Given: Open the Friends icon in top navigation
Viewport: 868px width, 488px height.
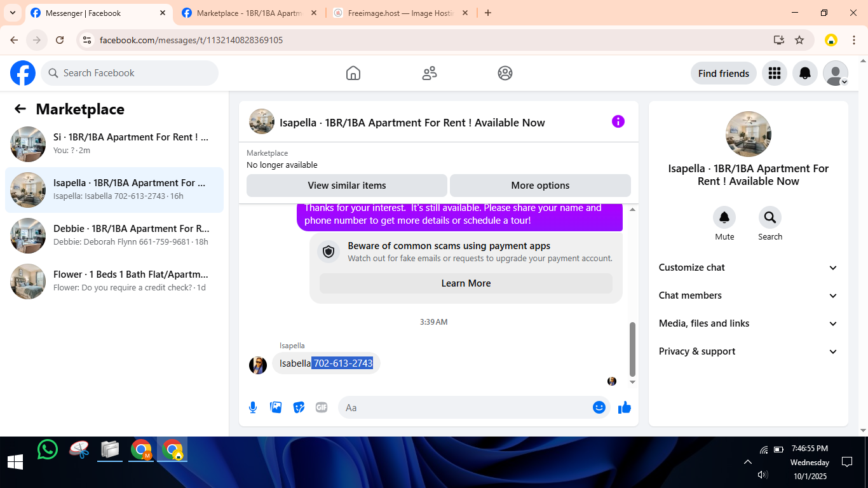Looking at the screenshot, I should [430, 73].
